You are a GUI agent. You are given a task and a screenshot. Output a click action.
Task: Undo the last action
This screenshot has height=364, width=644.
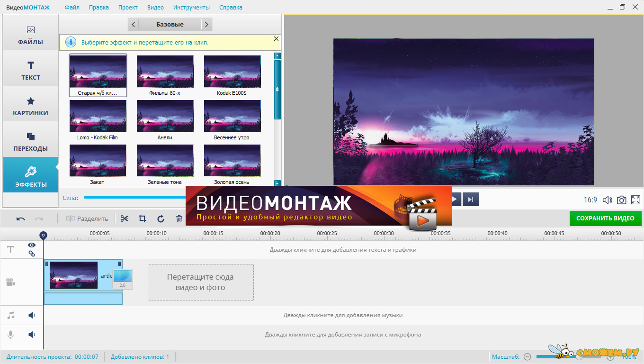(x=21, y=218)
